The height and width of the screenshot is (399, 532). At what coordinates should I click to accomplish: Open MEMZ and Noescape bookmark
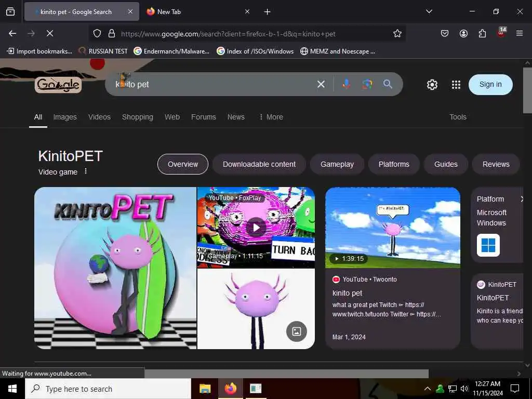point(338,51)
